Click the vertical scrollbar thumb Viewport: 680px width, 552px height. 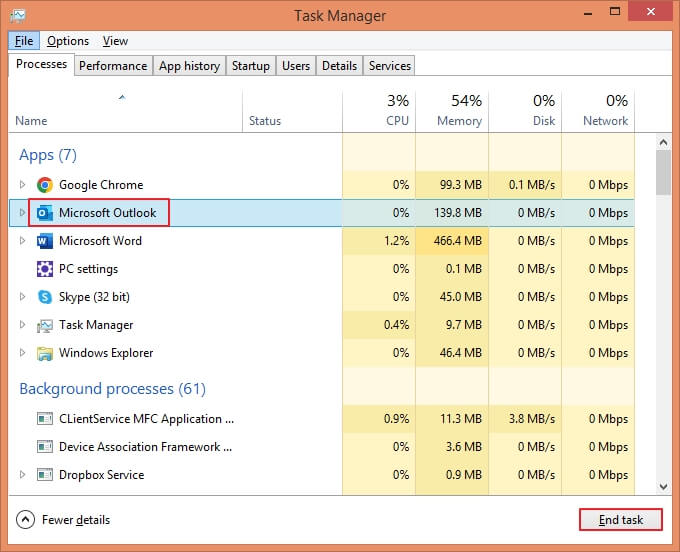[663, 173]
